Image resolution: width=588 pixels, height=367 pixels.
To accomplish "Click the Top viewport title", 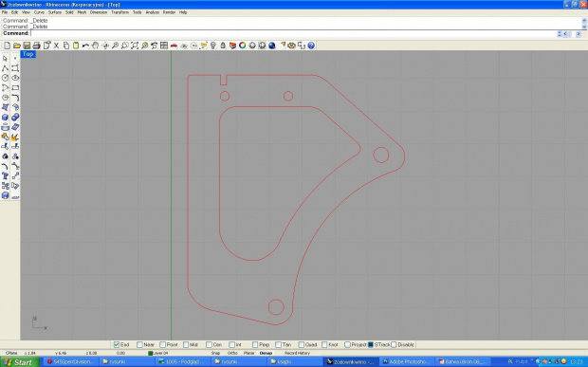I will [x=28, y=54].
